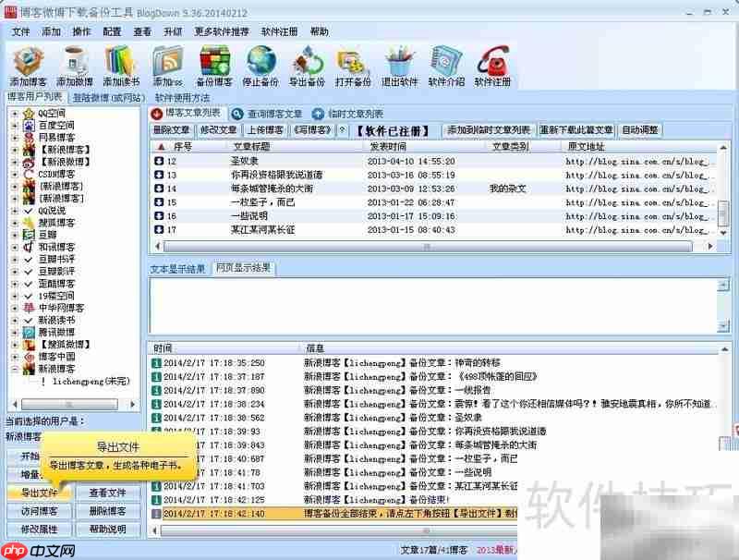
Task: Click the 退出软件 toolbar icon
Action: (400, 60)
